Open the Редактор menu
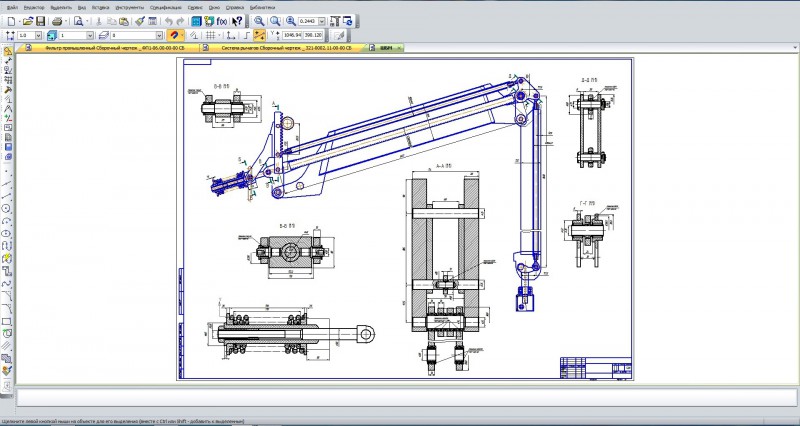The width and height of the screenshot is (800, 426). 34,8
